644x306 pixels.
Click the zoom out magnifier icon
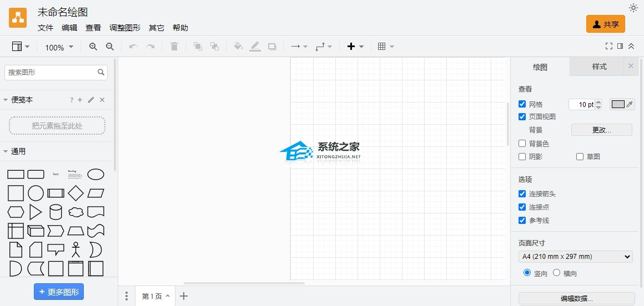click(110, 47)
